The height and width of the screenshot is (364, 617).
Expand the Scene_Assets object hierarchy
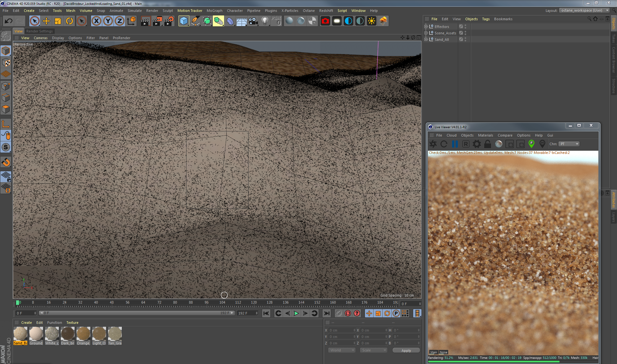tap(426, 33)
